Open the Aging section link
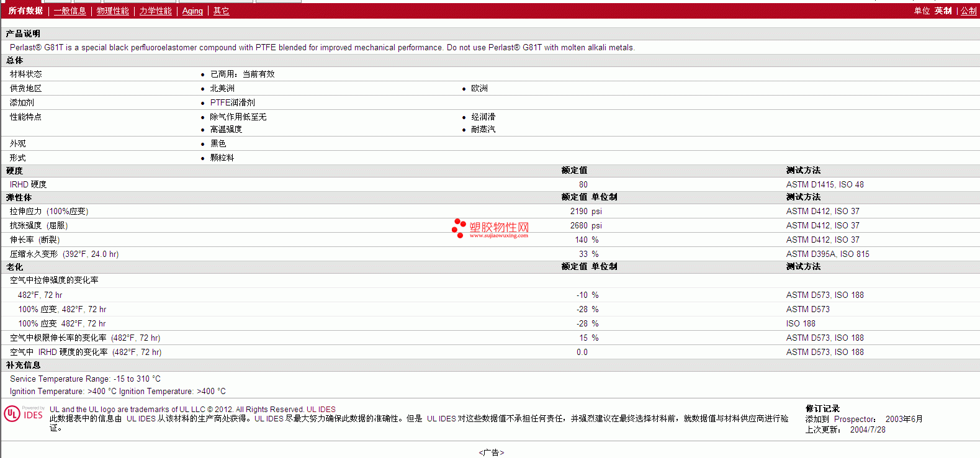Image resolution: width=980 pixels, height=458 pixels. click(192, 11)
